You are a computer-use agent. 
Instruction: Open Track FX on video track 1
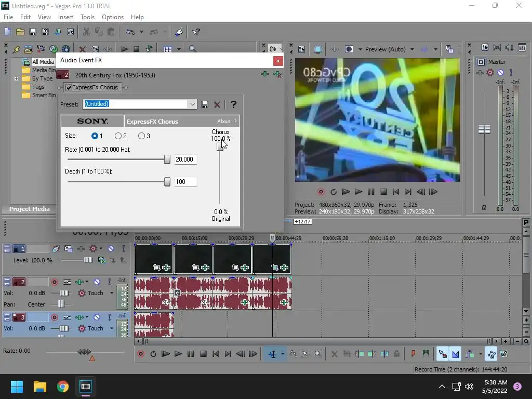pos(81,249)
